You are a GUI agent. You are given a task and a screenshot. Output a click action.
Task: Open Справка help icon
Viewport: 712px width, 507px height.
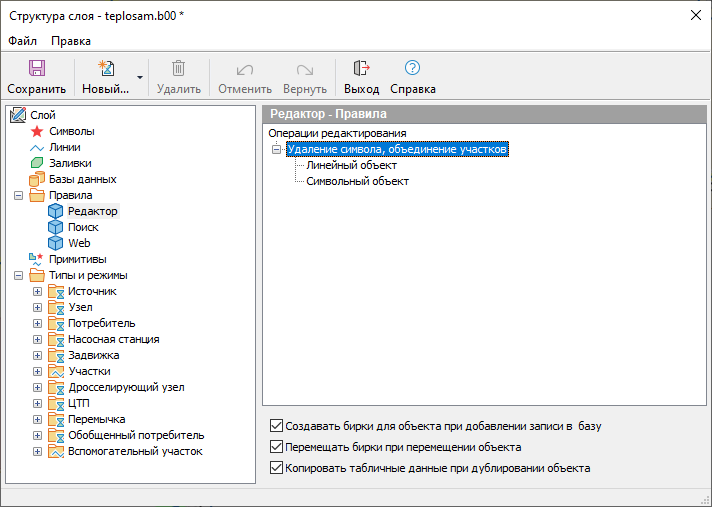pos(412,69)
